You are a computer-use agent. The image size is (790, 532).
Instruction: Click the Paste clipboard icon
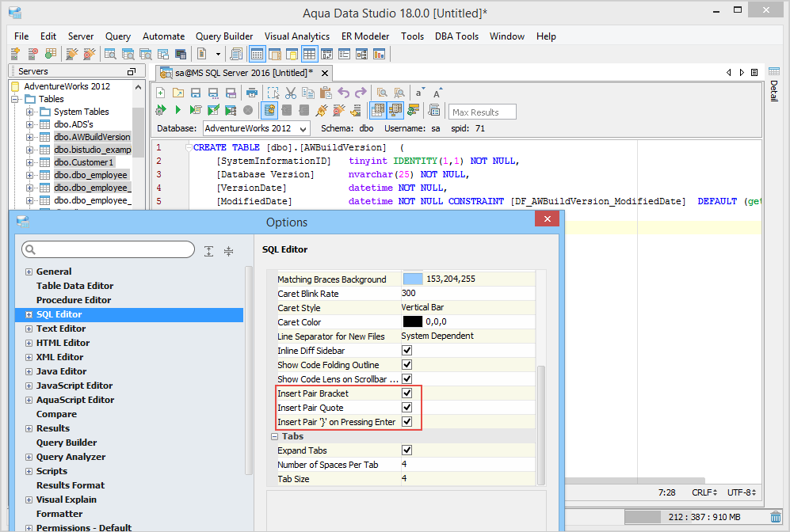coord(326,93)
